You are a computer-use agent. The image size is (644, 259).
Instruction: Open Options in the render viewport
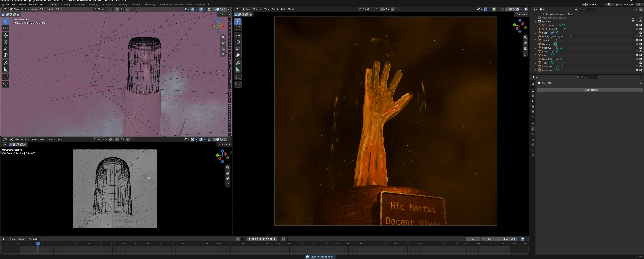click(522, 14)
